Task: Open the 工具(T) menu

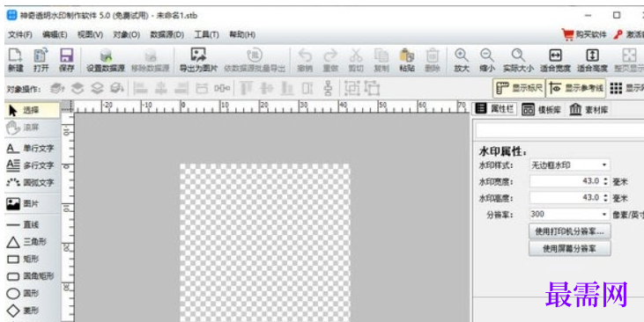Action: coord(206,35)
